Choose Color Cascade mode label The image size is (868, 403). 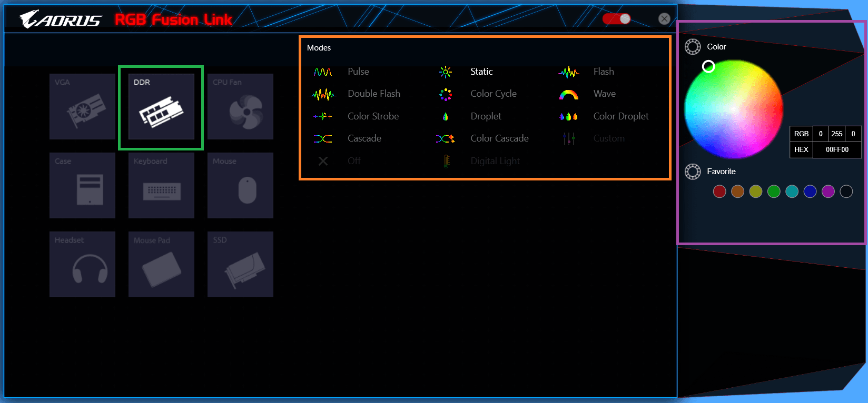(499, 138)
